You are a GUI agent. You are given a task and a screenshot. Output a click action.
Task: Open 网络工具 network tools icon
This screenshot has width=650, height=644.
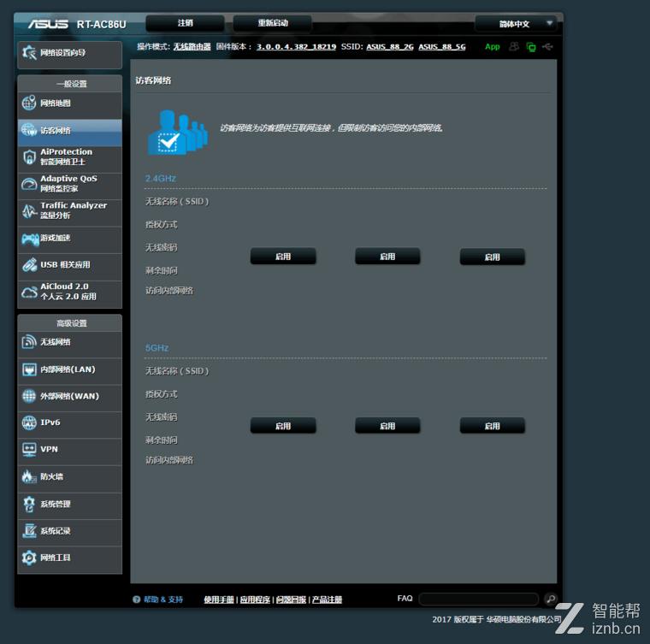click(x=29, y=558)
